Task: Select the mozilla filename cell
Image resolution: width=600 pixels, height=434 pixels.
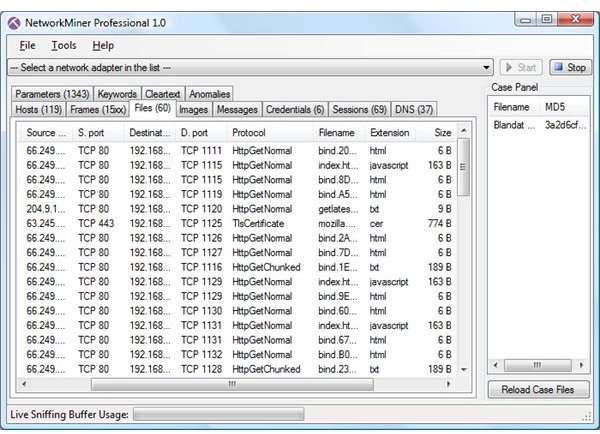Action: pos(337,224)
